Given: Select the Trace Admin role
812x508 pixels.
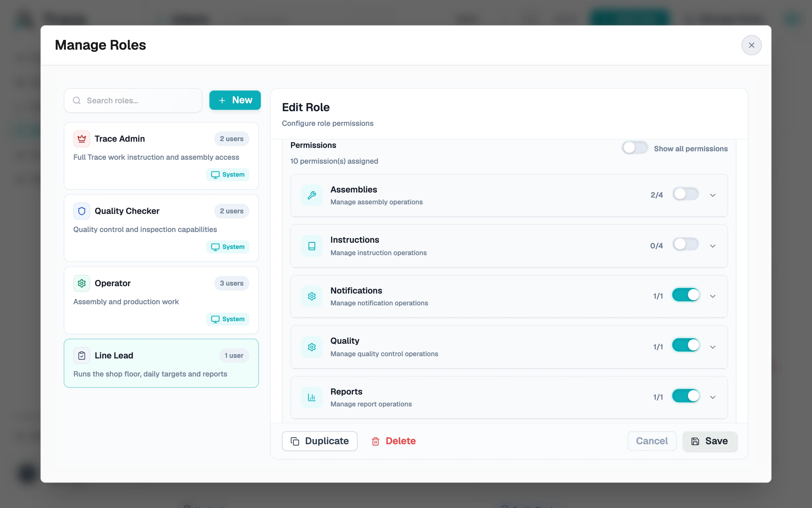Looking at the screenshot, I should point(161,156).
